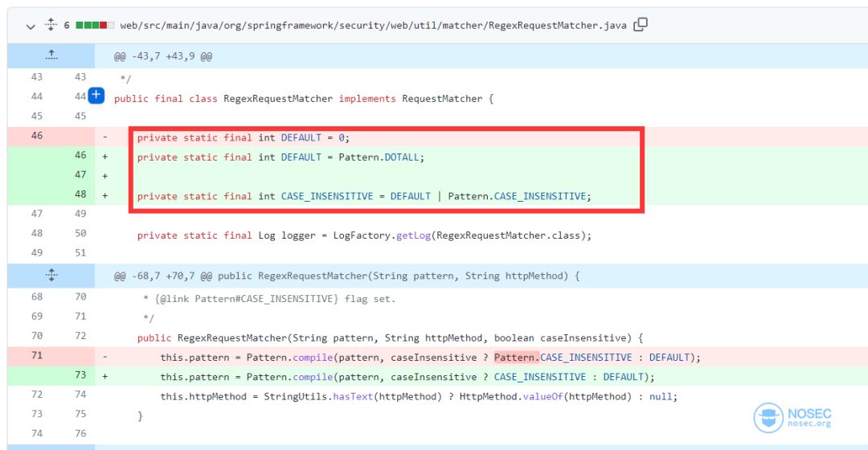Expand hidden lines at the @@ -68,7 hunk
Viewport: 868px width, 450px height.
pos(51,276)
